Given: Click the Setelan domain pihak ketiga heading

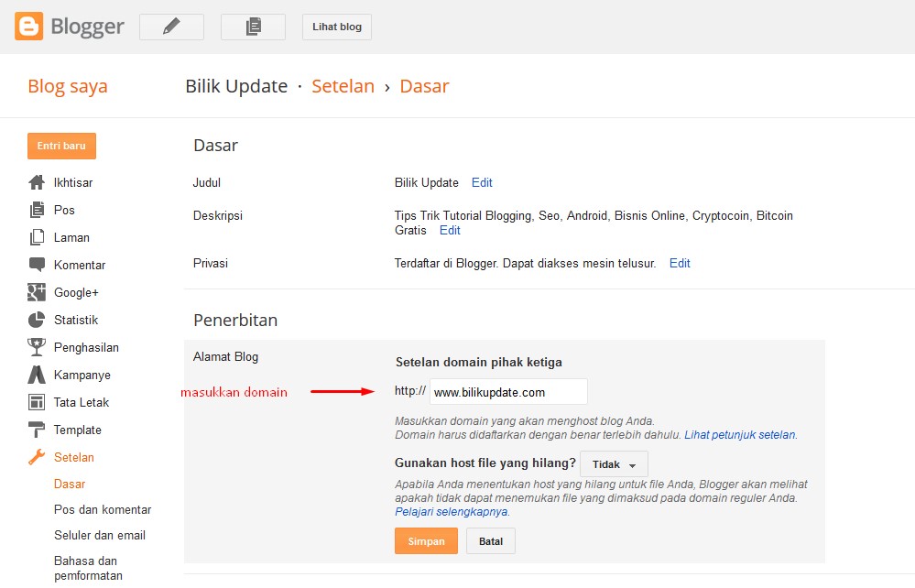Looking at the screenshot, I should tap(478, 363).
